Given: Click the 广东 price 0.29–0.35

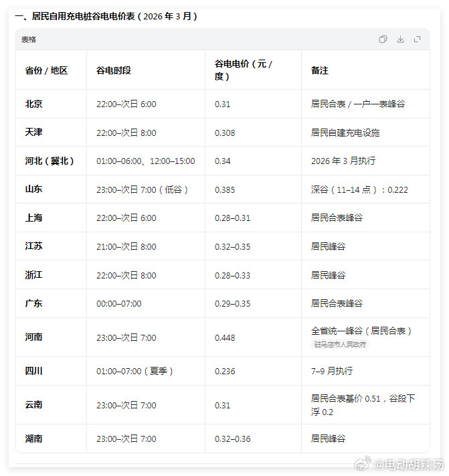Looking at the screenshot, I should coord(232,304).
